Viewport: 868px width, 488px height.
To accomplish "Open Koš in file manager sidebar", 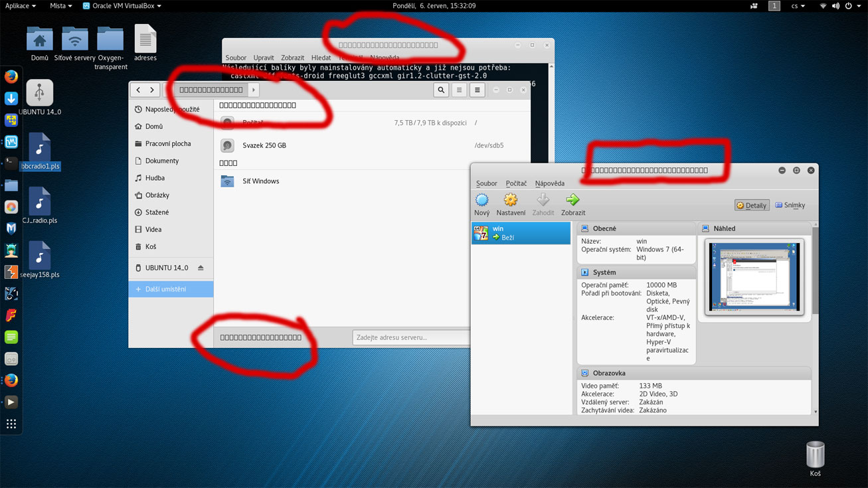I will point(171,246).
